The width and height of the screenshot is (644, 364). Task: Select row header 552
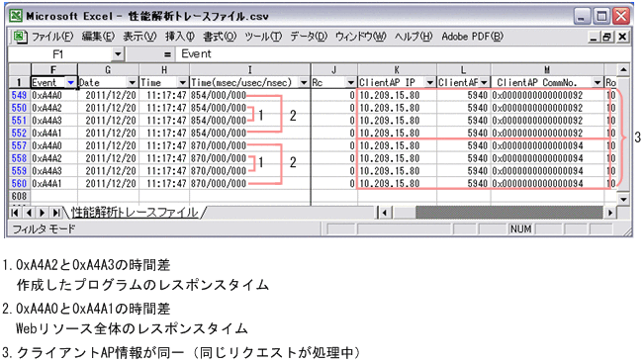20,134
